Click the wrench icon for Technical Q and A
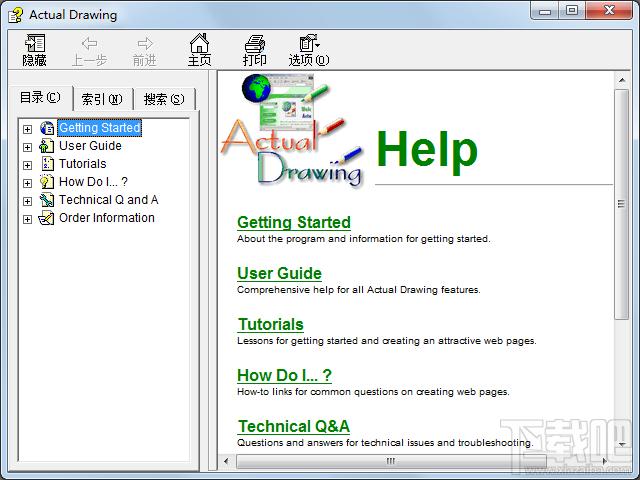640x480 pixels. tap(47, 200)
